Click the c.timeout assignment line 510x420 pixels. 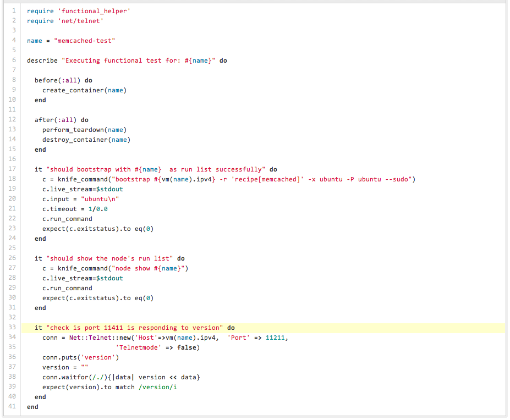(x=75, y=209)
